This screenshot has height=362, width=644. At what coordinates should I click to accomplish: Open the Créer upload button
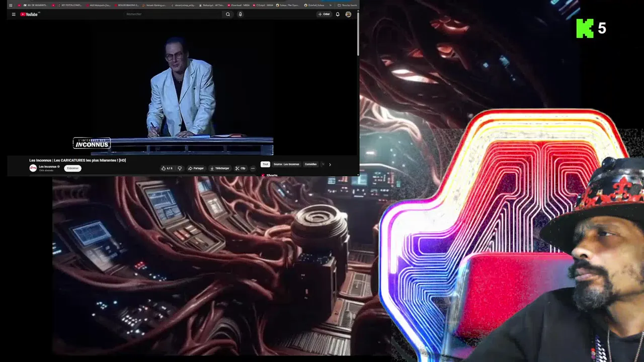tap(324, 14)
